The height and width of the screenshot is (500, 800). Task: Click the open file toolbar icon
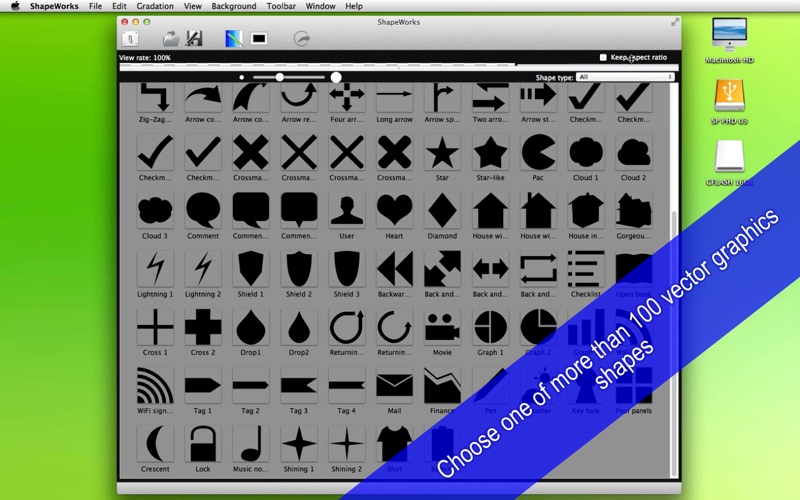point(171,39)
